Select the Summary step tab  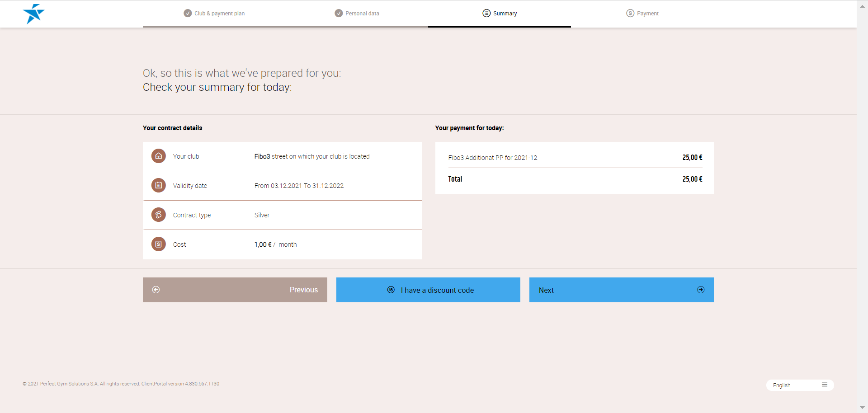tap(500, 14)
